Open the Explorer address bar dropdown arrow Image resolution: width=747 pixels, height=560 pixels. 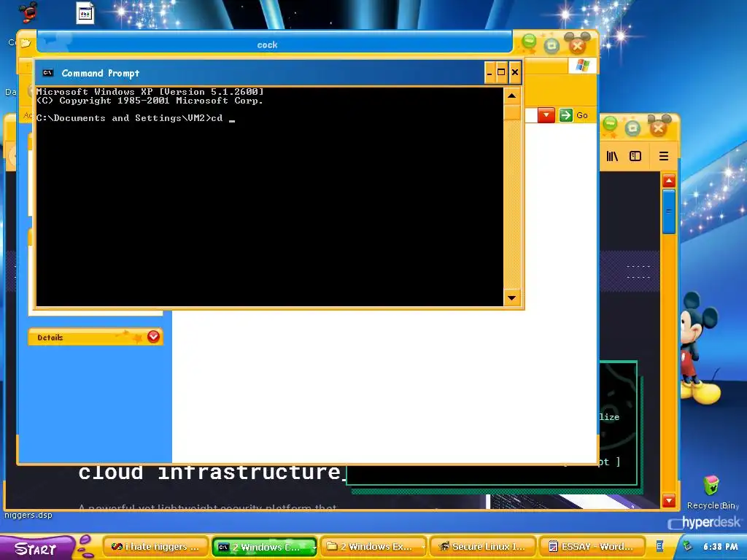[546, 115]
